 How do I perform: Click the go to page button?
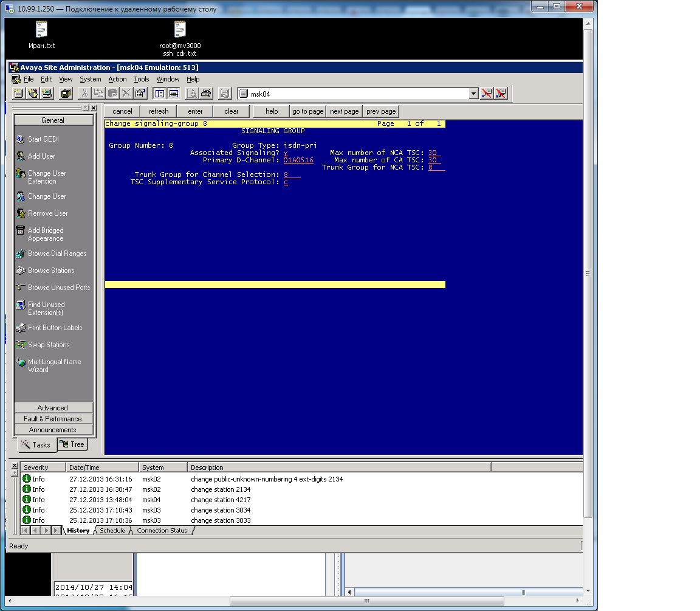coord(308,111)
